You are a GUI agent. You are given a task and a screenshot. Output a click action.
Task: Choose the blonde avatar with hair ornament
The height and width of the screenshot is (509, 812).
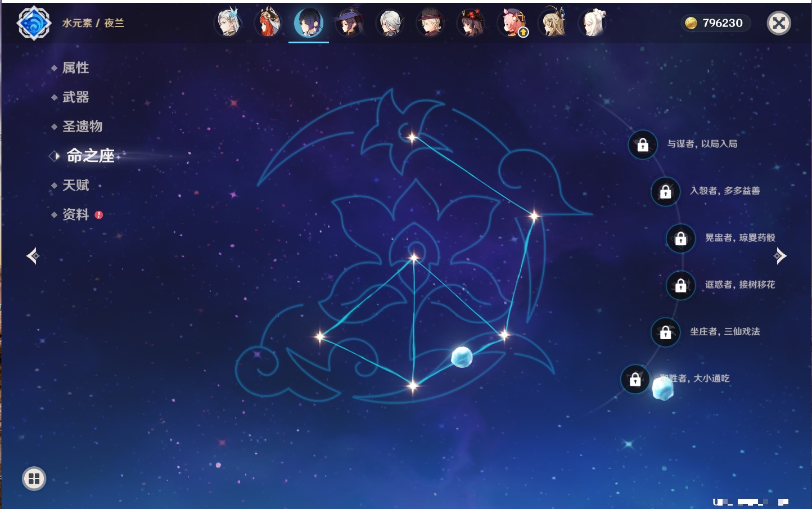click(x=553, y=22)
